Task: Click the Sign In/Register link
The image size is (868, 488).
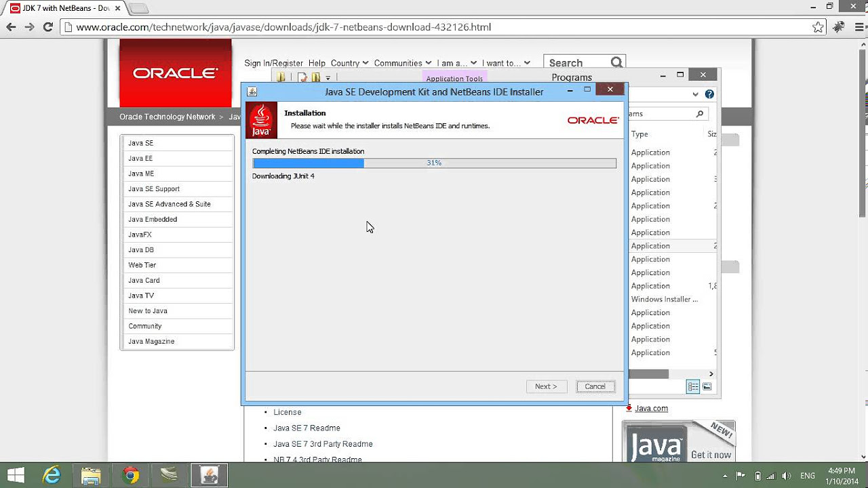Action: pos(273,63)
